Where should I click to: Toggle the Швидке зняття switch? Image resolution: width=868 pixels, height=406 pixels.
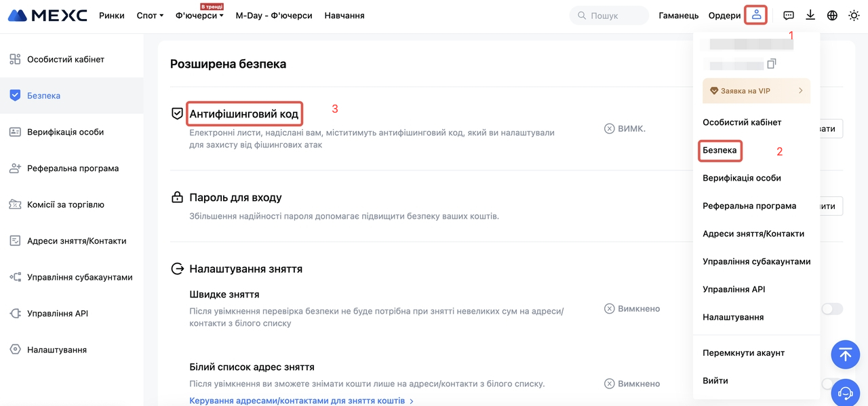(832, 309)
